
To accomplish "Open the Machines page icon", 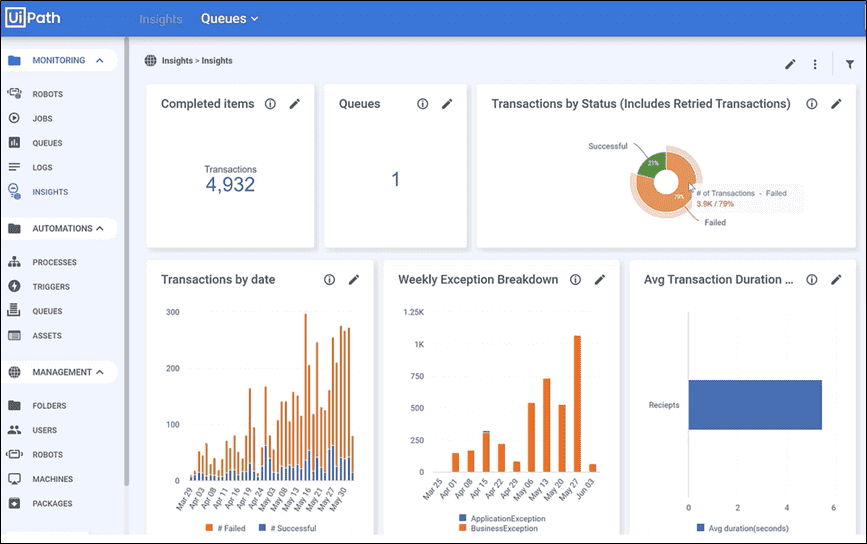I will click(x=14, y=479).
